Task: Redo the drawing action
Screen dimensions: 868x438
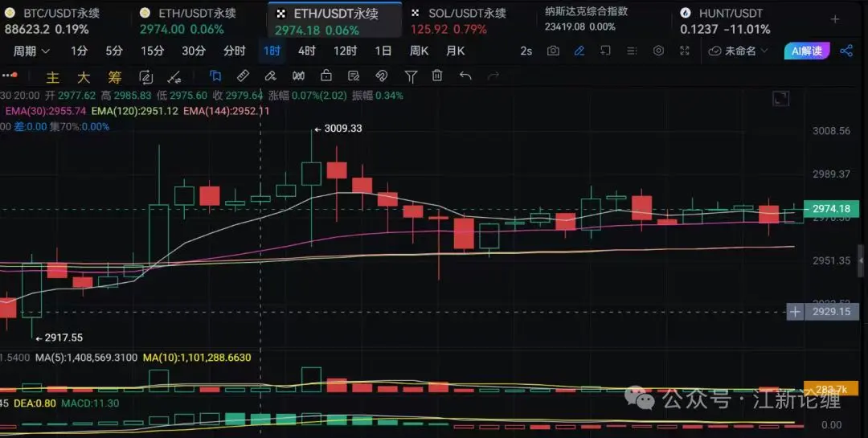Action: pyautogui.click(x=493, y=76)
